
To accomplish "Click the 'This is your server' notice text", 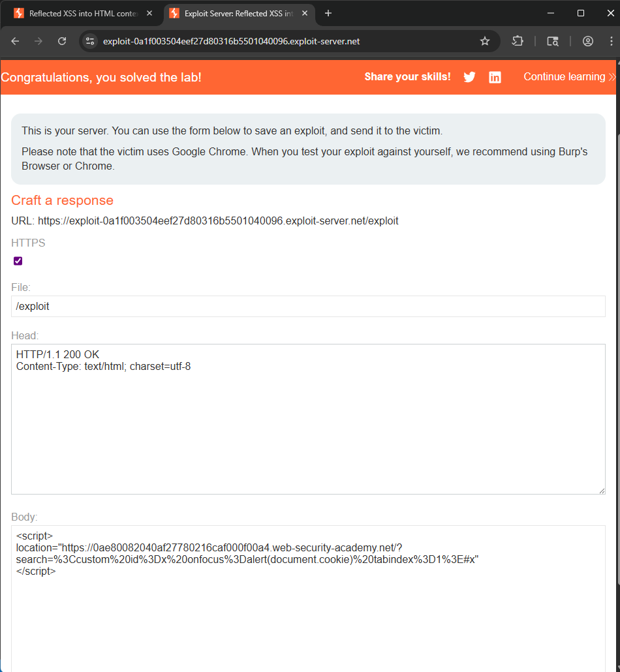I will 232,130.
